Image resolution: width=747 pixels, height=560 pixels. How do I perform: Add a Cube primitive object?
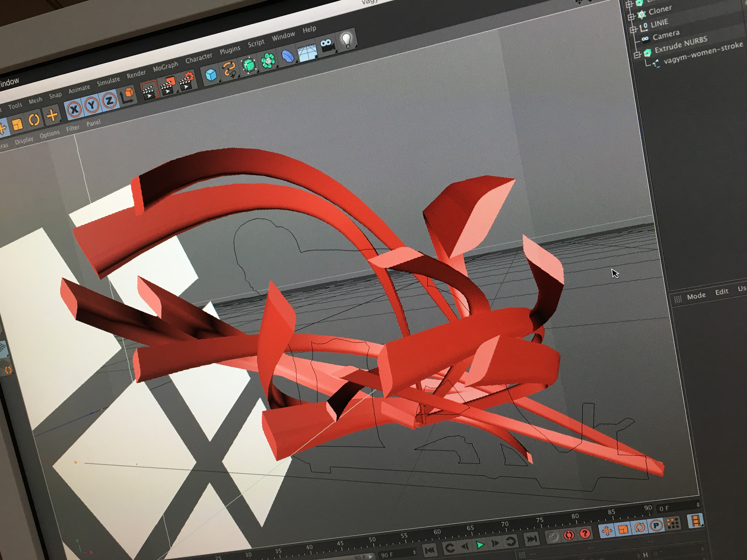click(211, 75)
